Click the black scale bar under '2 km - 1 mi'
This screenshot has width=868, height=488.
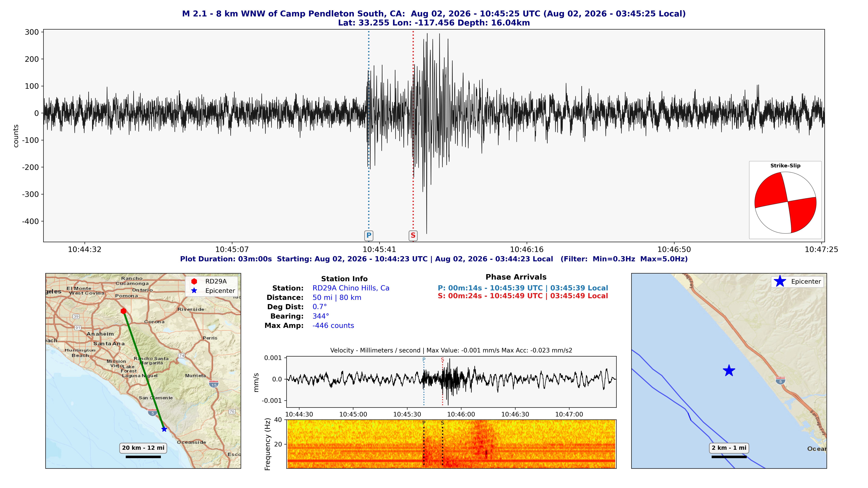click(729, 457)
